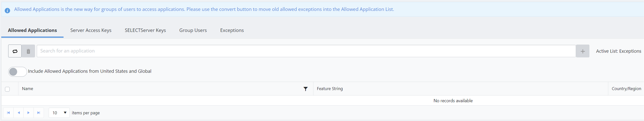Click the trash delete icon
This screenshot has height=121, width=644.
coord(28,51)
